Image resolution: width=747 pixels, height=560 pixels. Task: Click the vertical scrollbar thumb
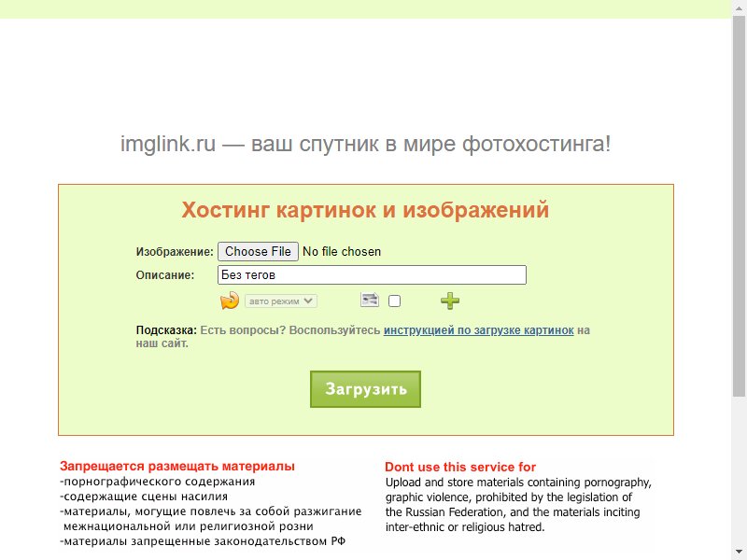pos(739,204)
